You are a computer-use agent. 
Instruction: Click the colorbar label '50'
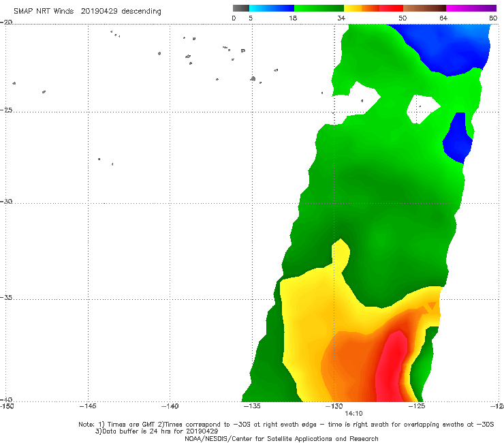pos(403,18)
